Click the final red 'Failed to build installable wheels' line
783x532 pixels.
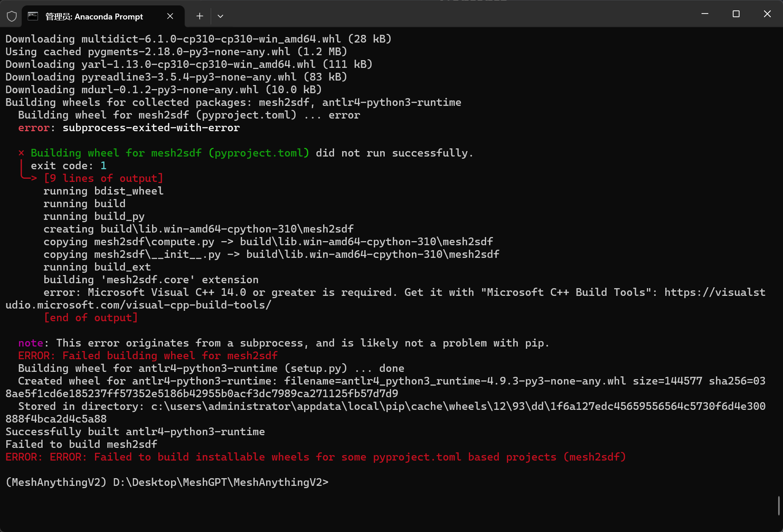(x=316, y=457)
